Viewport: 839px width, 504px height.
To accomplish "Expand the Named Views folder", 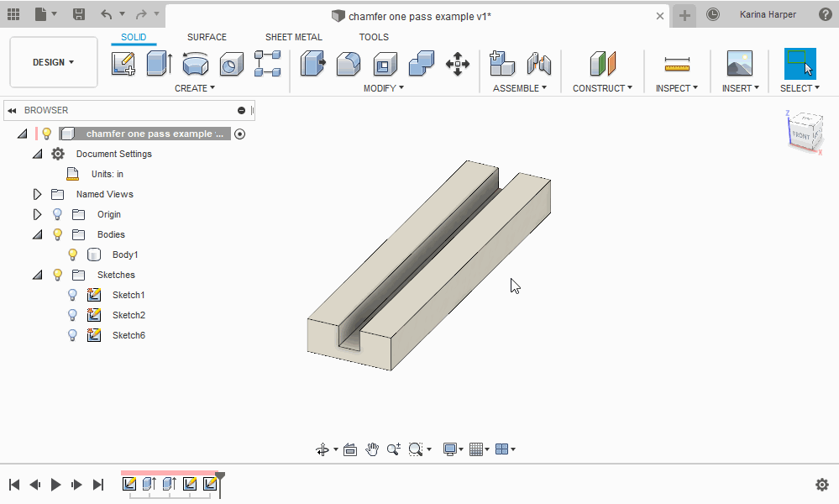I will coord(36,194).
